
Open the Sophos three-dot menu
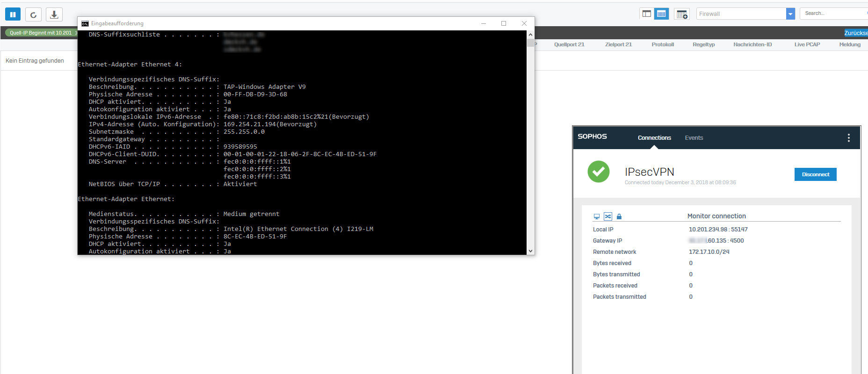tap(848, 138)
